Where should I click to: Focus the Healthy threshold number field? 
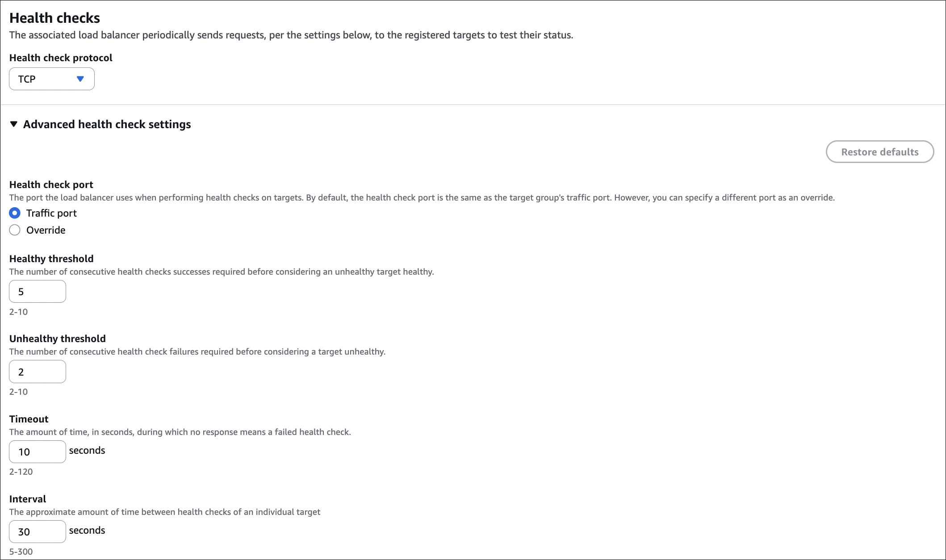pos(38,292)
